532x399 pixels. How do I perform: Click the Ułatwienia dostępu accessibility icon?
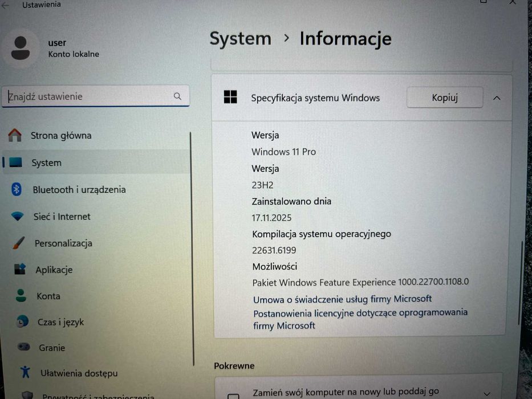click(x=25, y=372)
